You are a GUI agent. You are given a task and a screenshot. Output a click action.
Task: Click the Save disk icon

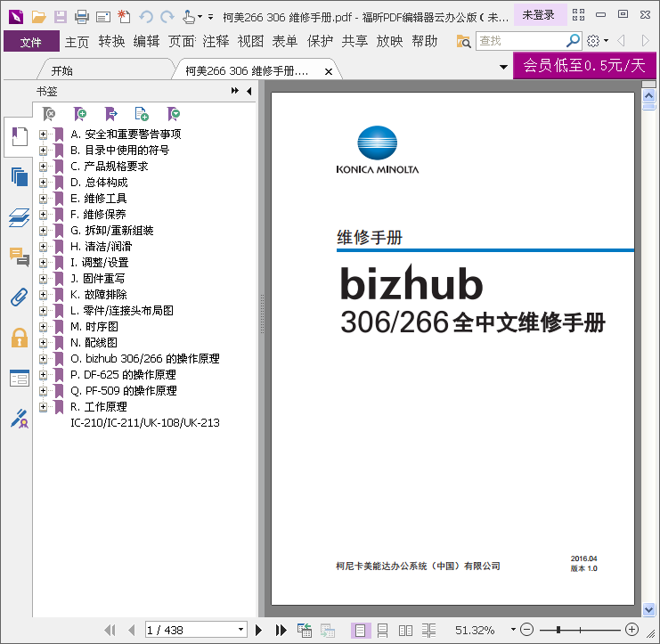click(61, 17)
